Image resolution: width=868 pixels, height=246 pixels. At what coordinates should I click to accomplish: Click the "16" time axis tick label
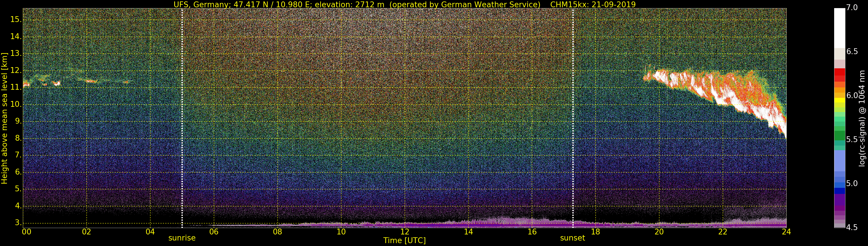point(532,232)
